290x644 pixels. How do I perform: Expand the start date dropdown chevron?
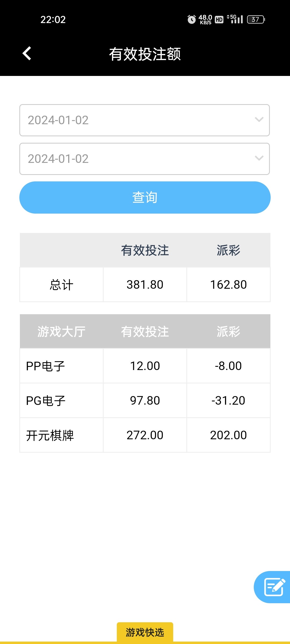[259, 120]
